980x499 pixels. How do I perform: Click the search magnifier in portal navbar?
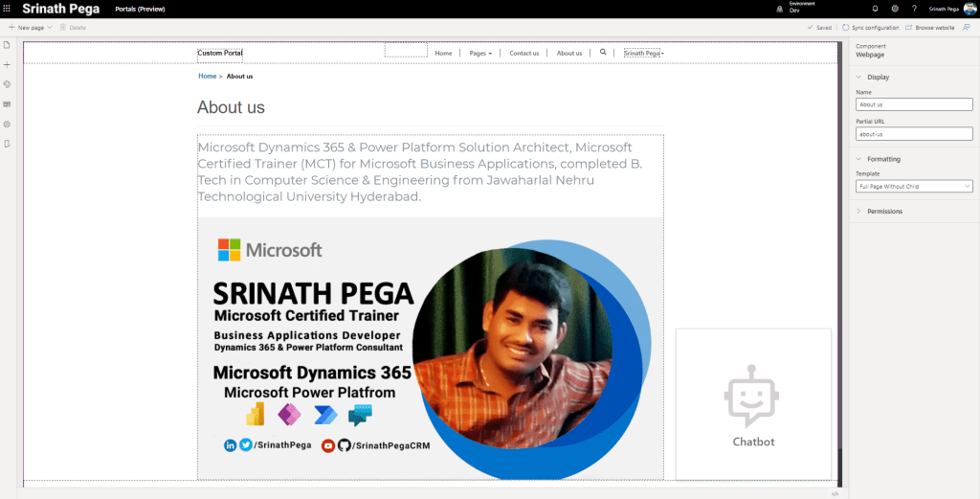(603, 53)
